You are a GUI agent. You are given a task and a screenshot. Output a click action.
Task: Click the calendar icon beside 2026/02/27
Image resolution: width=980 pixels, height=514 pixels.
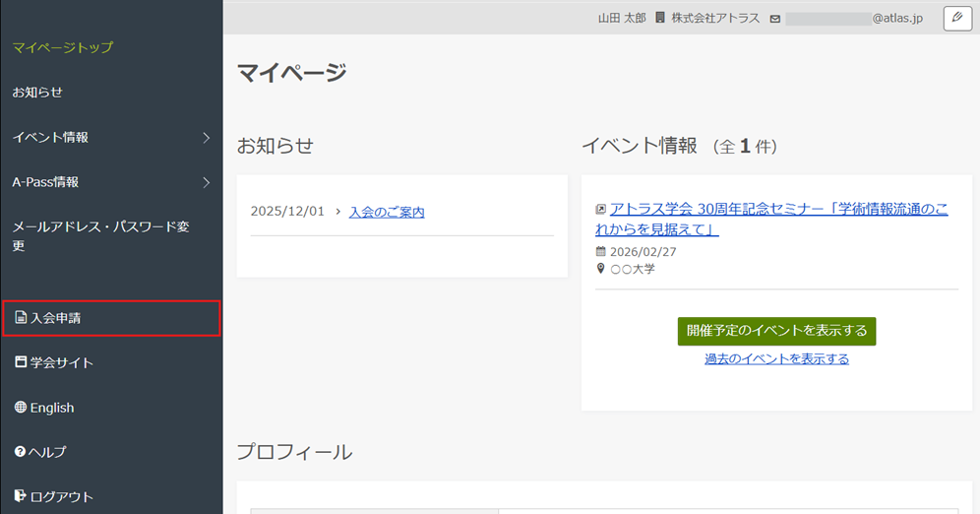[x=600, y=251]
